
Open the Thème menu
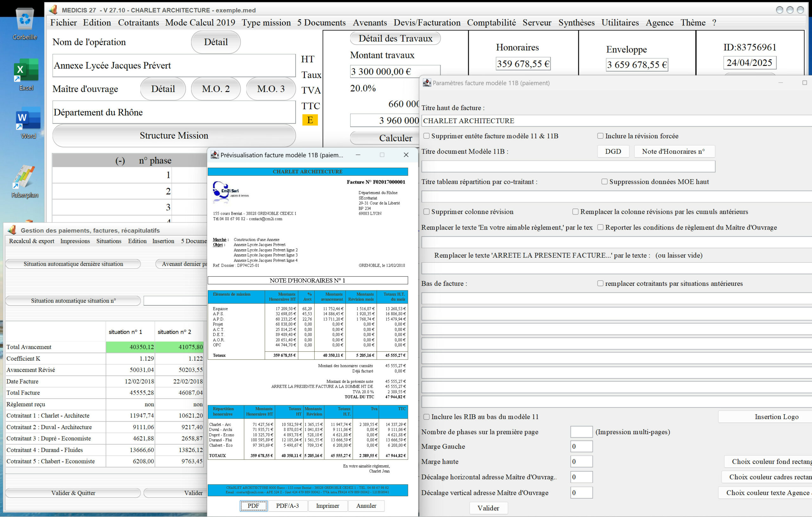coord(693,23)
